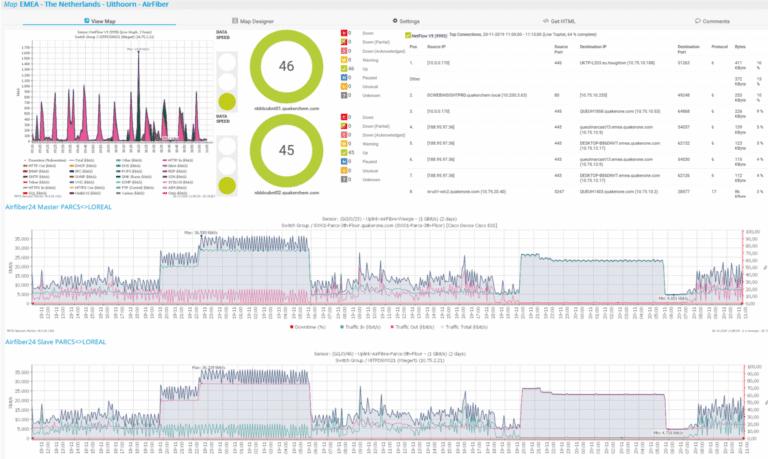
Task: Click Down (Acknowledged) icon beside the 46 donut
Action: tap(344, 51)
